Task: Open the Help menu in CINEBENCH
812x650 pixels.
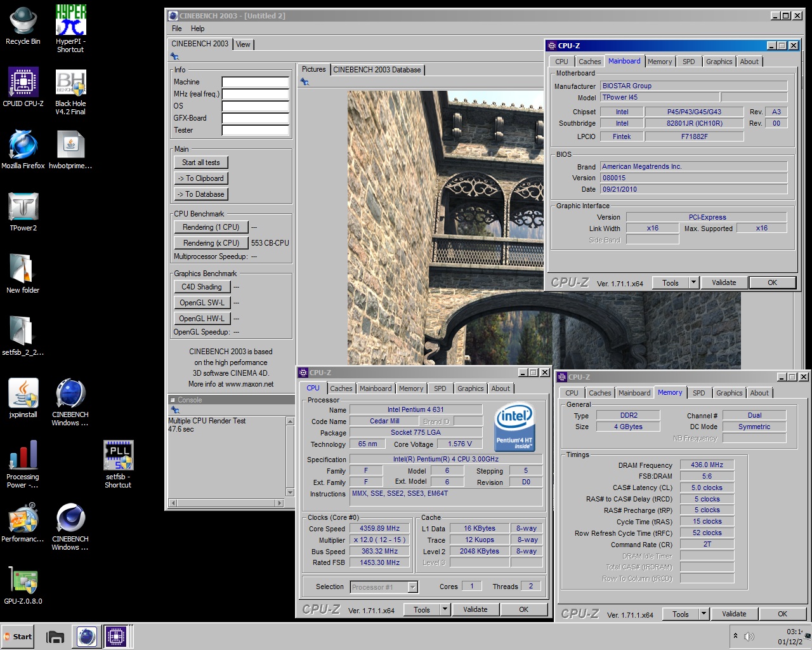Action: point(197,29)
